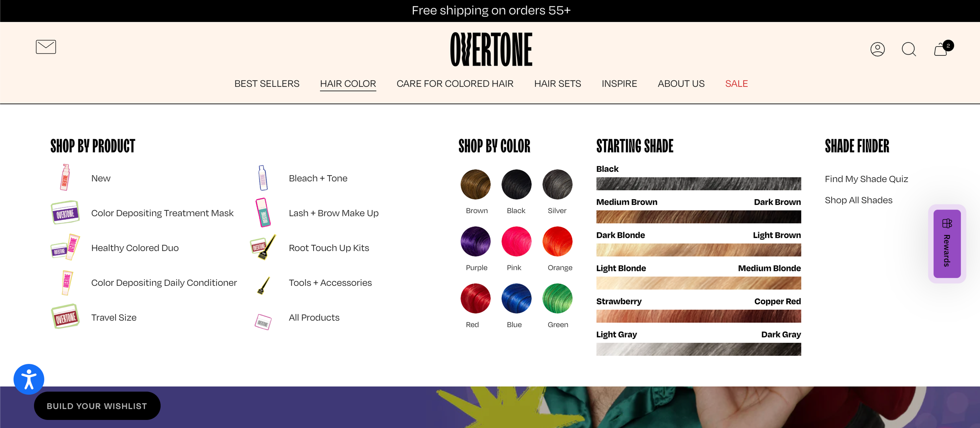Select the Silver color swatch
The image size is (980, 428).
(x=557, y=185)
